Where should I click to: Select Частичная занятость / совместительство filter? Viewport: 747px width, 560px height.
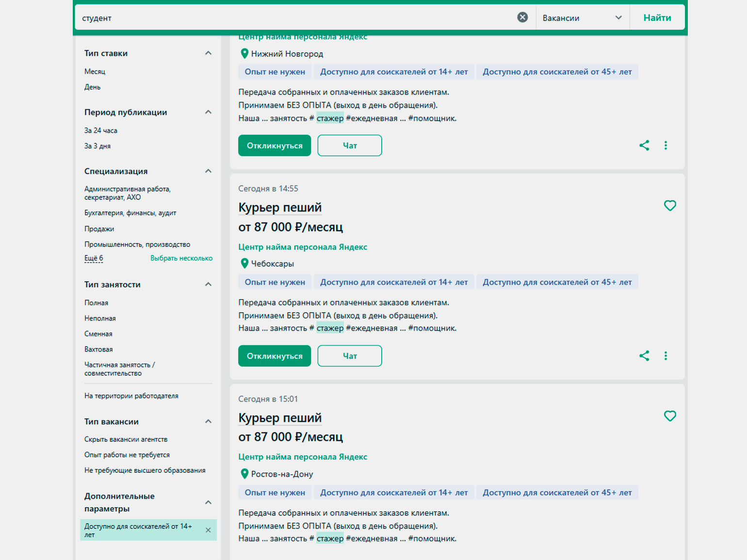coord(120,369)
